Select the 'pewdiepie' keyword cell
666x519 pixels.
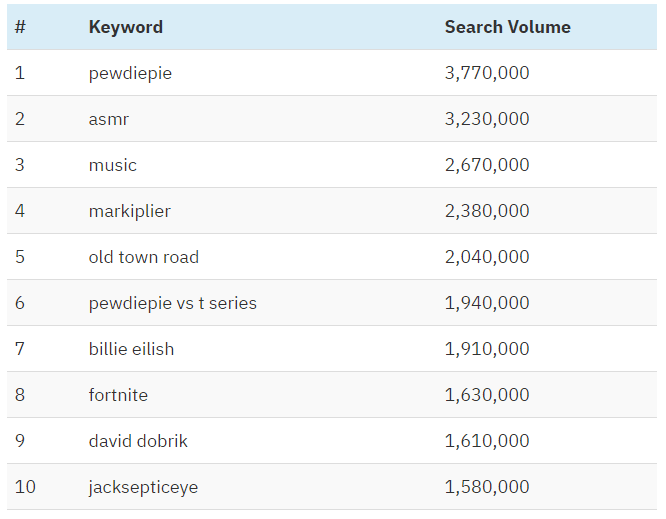pyautogui.click(x=130, y=73)
